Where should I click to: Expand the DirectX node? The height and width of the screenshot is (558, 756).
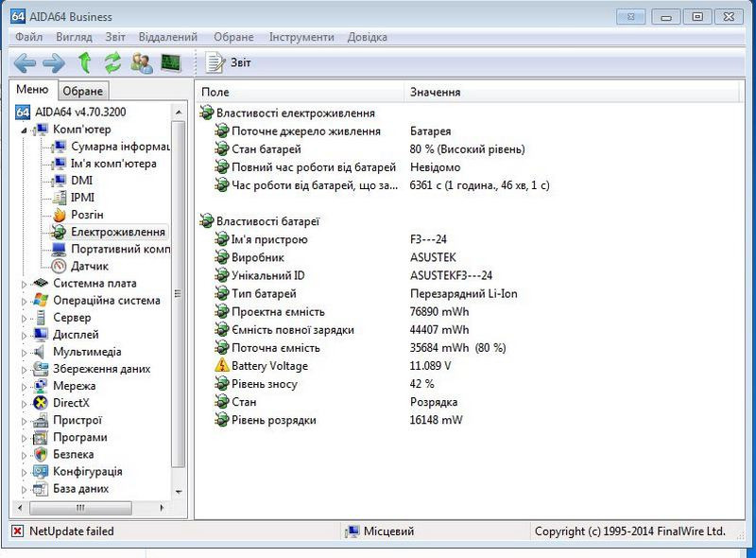pyautogui.click(x=24, y=404)
